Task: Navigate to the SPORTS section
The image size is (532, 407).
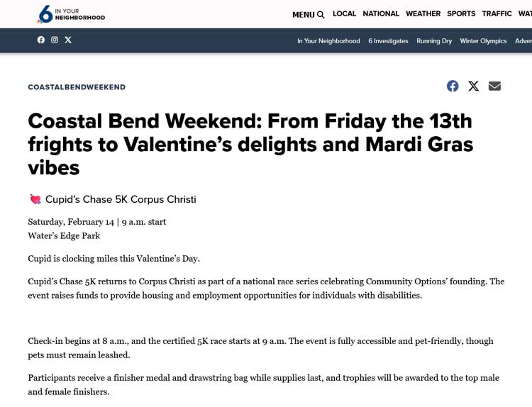Action: [461, 13]
